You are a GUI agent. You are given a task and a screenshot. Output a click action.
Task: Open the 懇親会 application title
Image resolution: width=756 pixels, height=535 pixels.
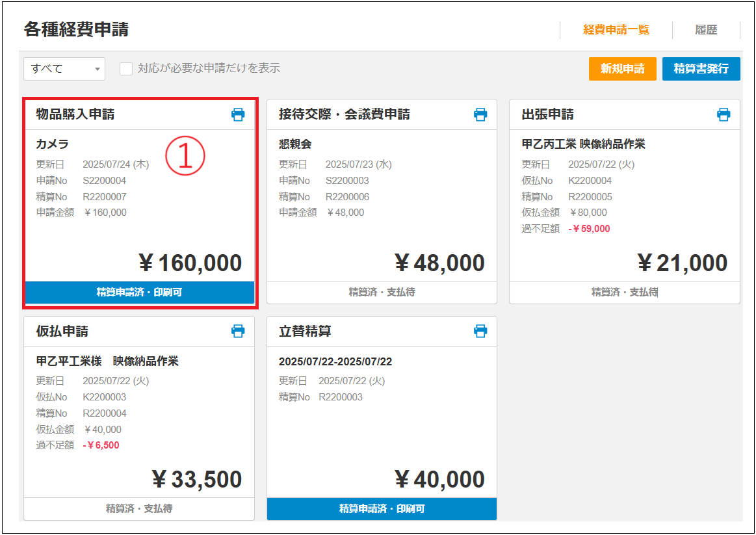click(295, 144)
